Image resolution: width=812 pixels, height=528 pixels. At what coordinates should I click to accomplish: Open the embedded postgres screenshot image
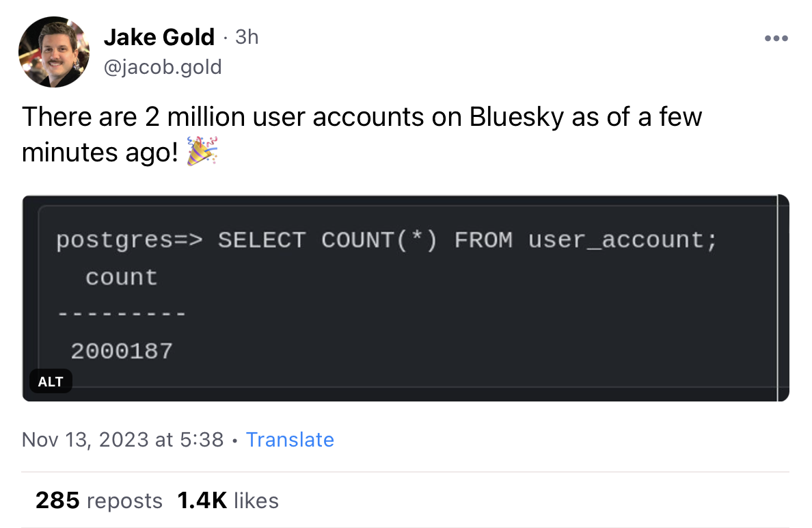[x=405, y=298]
